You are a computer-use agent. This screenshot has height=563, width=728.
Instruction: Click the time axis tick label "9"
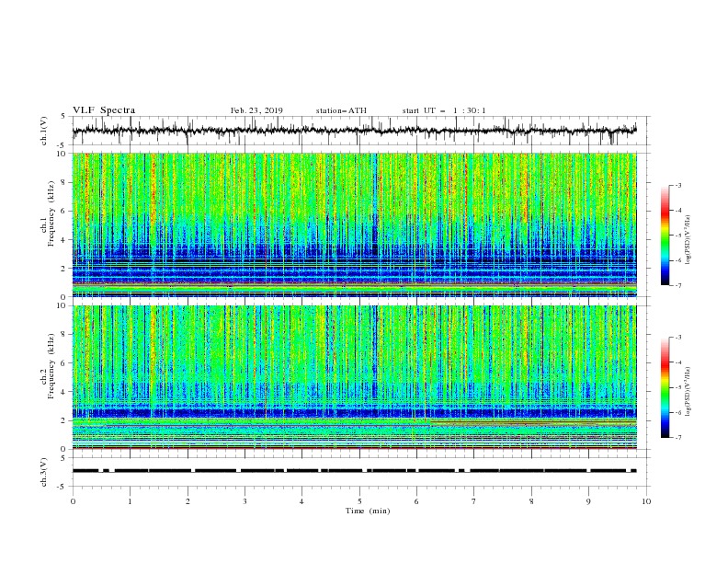coord(588,501)
